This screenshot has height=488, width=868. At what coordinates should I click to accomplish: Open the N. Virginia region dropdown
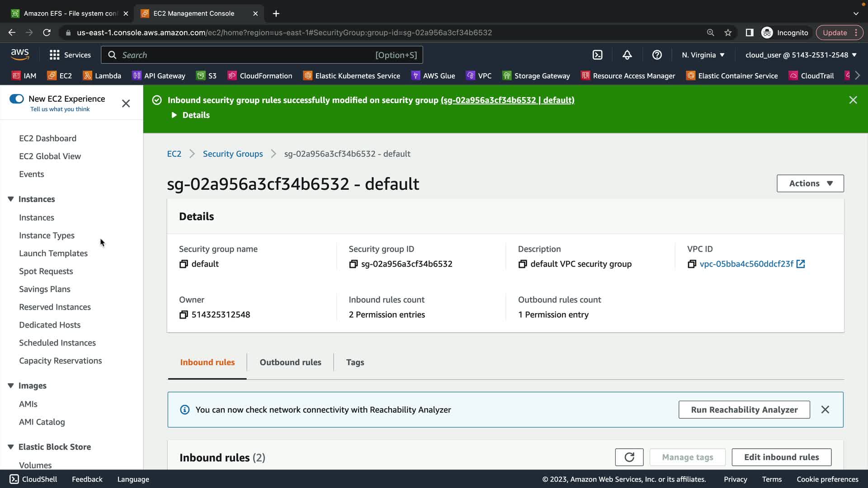click(703, 55)
